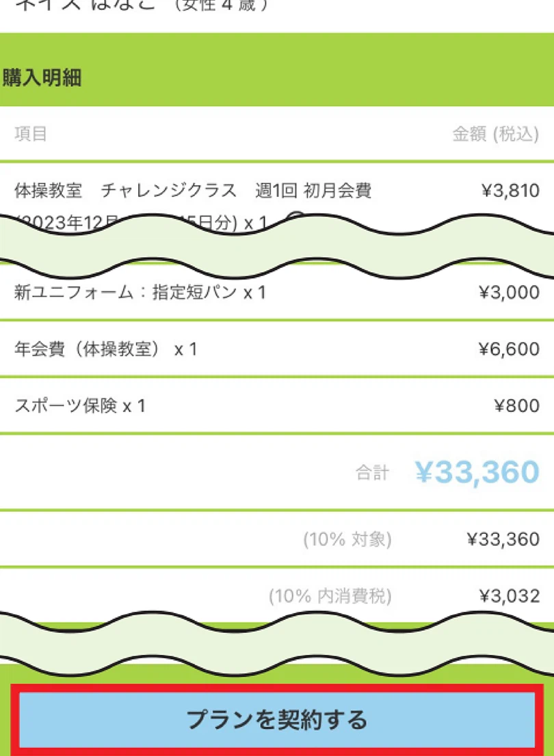The width and height of the screenshot is (554, 756).
Task: Click the 金額 (税込) column header
Action: (495, 134)
